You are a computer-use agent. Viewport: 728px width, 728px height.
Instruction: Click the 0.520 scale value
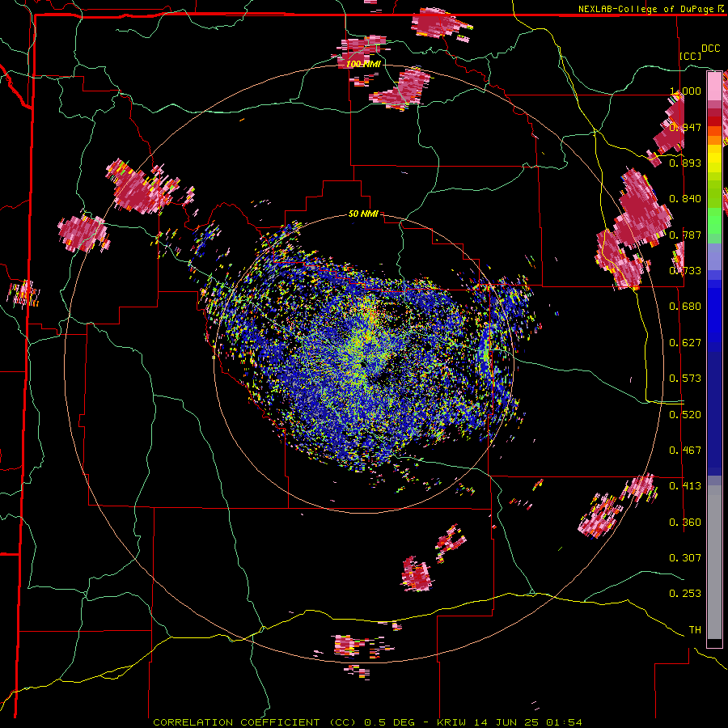pyautogui.click(x=685, y=414)
